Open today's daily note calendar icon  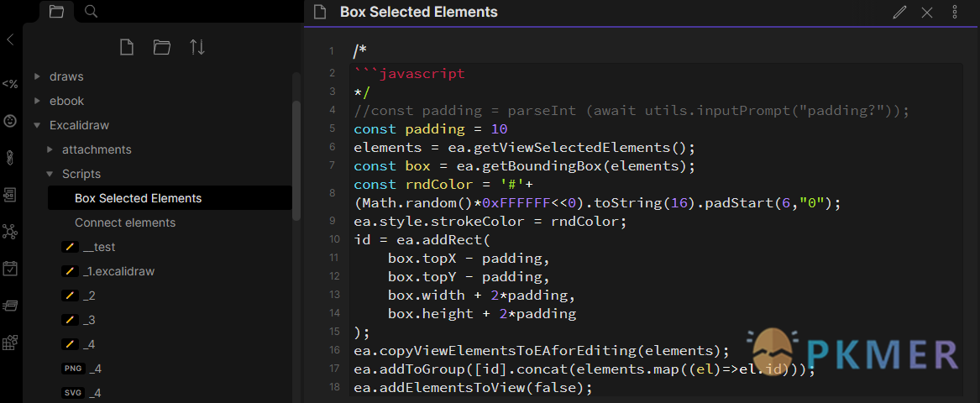[10, 269]
